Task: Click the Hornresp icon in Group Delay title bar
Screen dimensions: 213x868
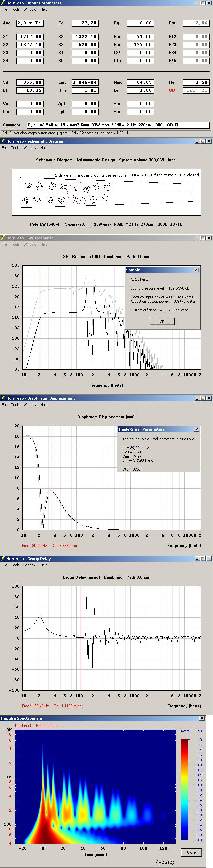Action: (x=3, y=559)
